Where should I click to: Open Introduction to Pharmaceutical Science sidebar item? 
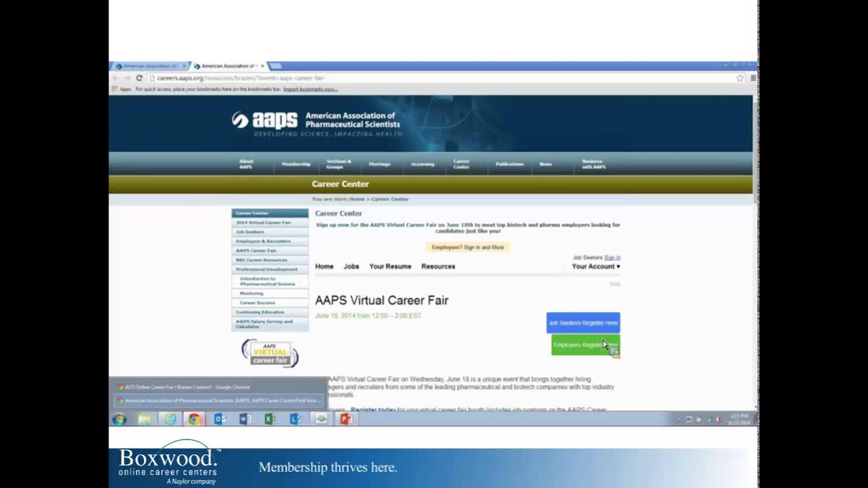270,281
